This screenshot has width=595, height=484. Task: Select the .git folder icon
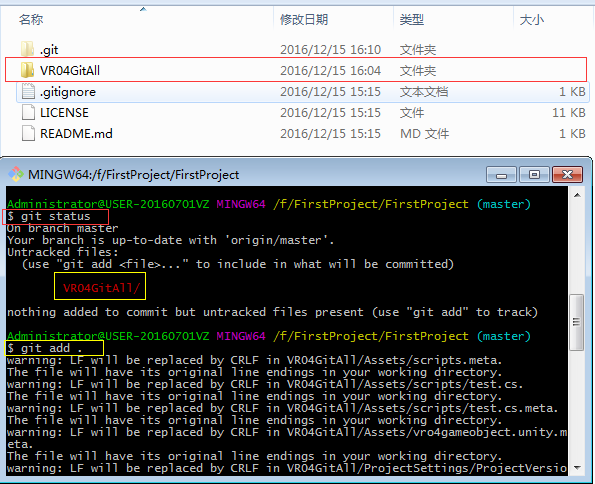27,49
